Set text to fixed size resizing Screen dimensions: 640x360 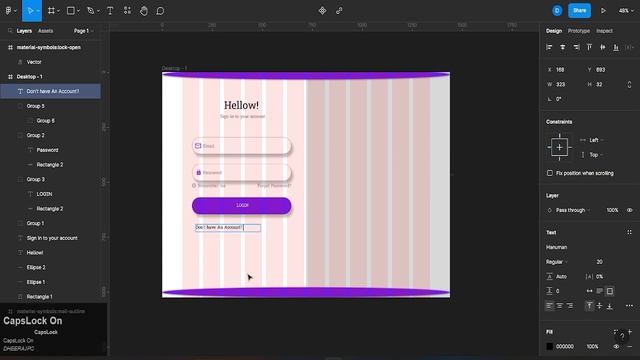click(609, 291)
